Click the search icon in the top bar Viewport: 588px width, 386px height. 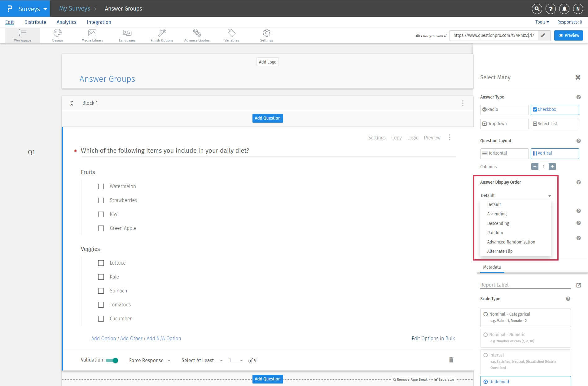(x=537, y=9)
